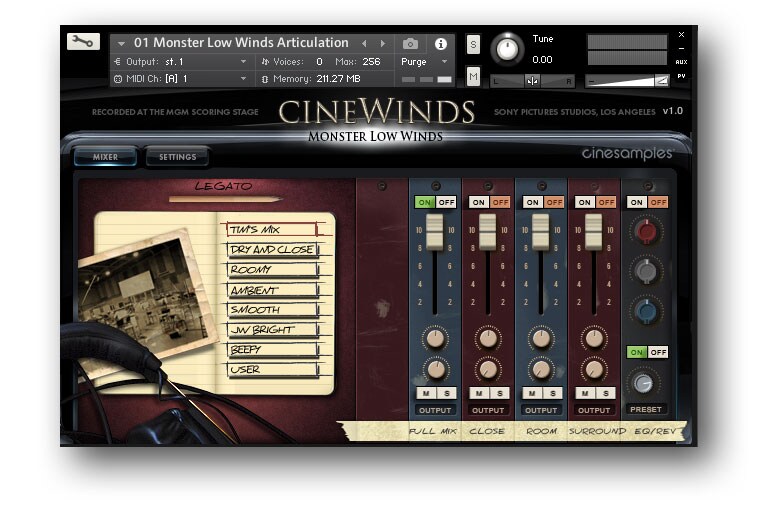
Task: Open the instrument info icon
Action: pos(440,44)
